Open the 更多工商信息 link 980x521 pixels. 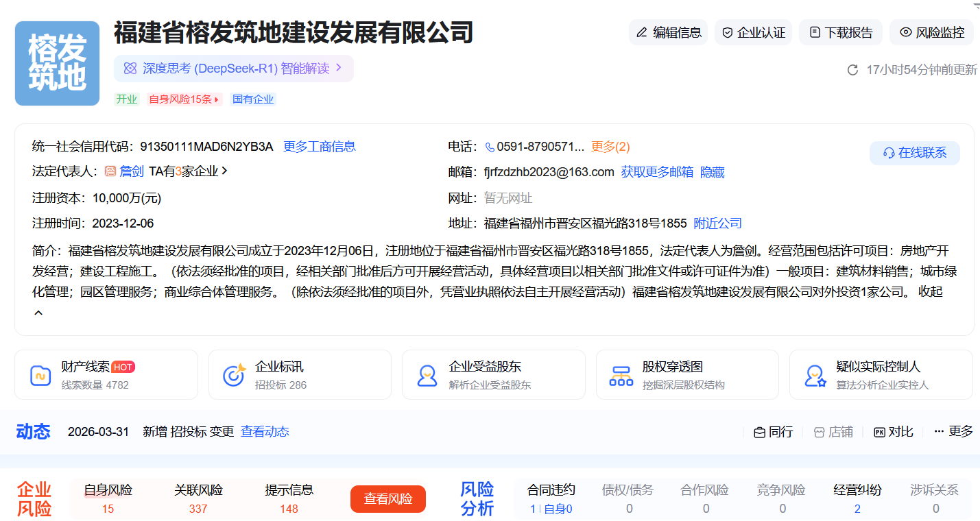pyautogui.click(x=319, y=147)
